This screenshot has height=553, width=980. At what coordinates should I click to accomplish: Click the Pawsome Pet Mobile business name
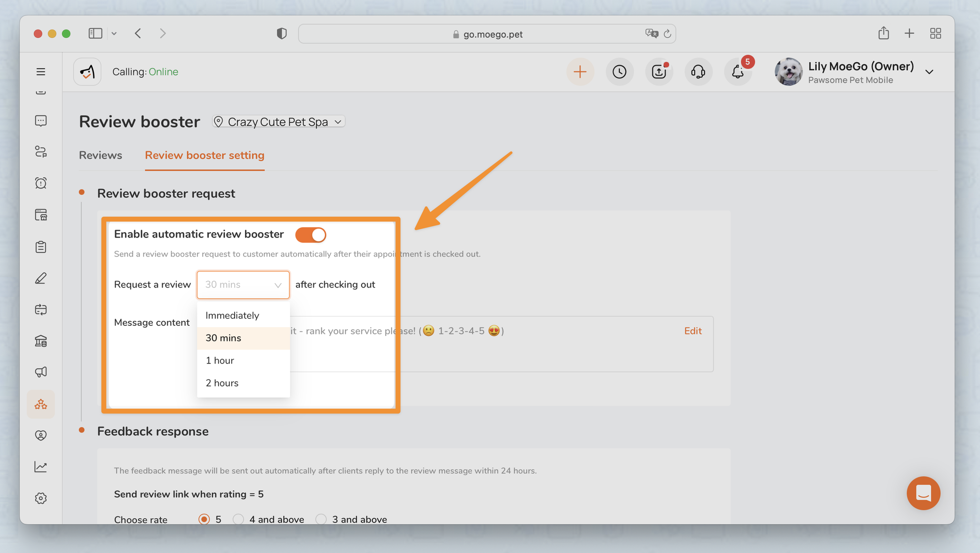click(x=850, y=80)
